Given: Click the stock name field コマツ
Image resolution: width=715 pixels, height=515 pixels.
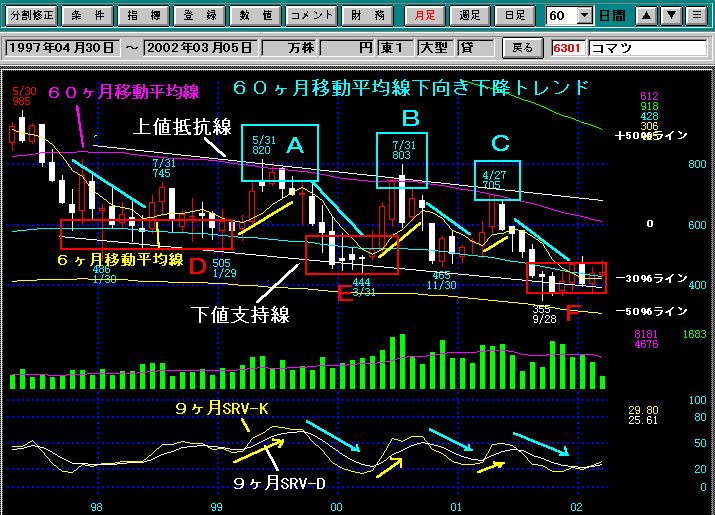Looking at the screenshot, I should [647, 48].
